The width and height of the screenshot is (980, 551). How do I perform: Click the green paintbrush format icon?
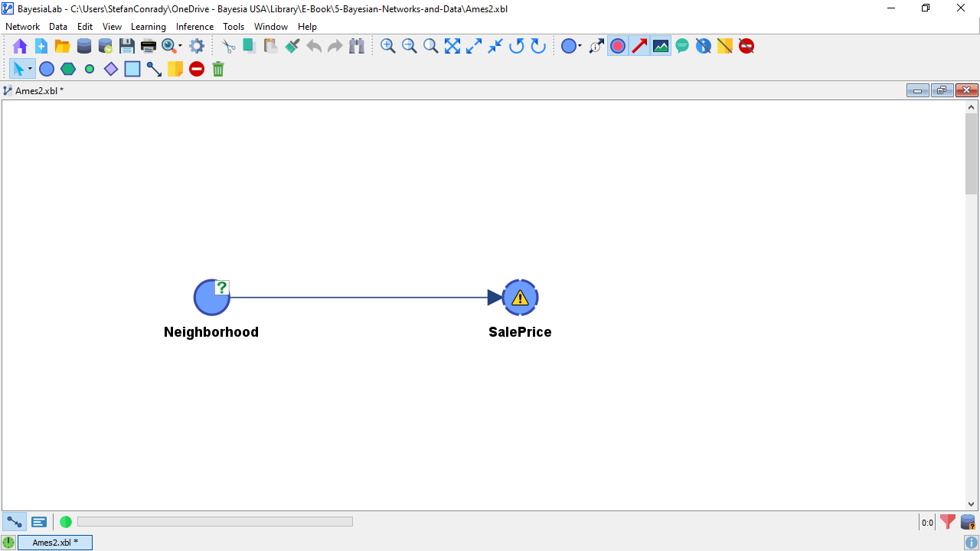(292, 46)
